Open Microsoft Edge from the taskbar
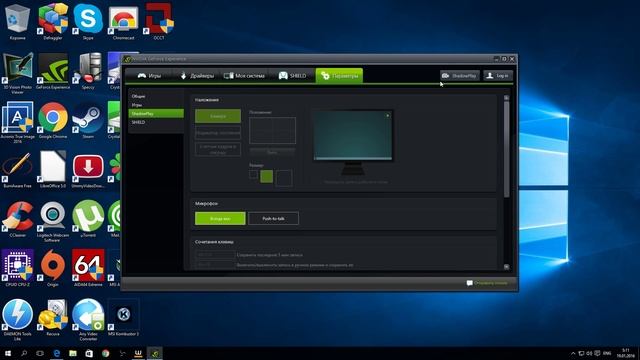Image resolution: width=640 pixels, height=360 pixels. pyautogui.click(x=57, y=353)
